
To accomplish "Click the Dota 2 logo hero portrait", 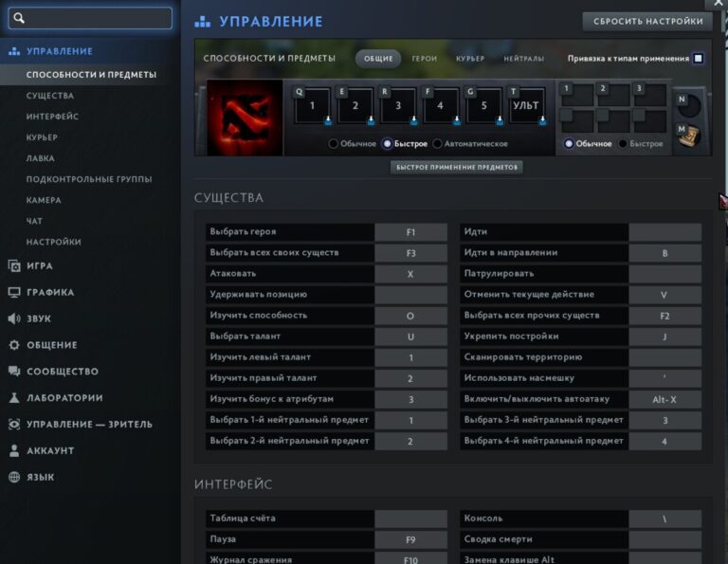I will [x=245, y=118].
